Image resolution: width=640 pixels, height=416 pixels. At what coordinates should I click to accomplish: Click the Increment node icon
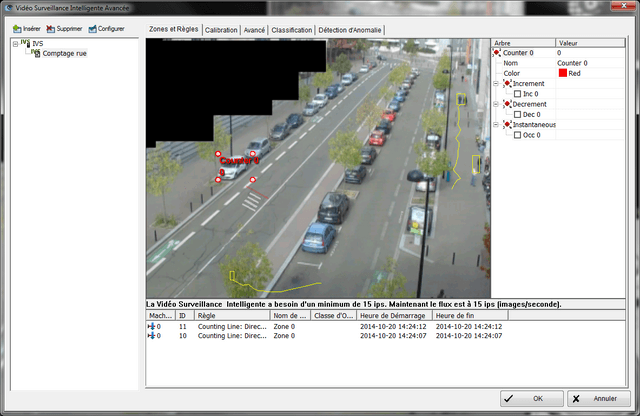tap(507, 83)
